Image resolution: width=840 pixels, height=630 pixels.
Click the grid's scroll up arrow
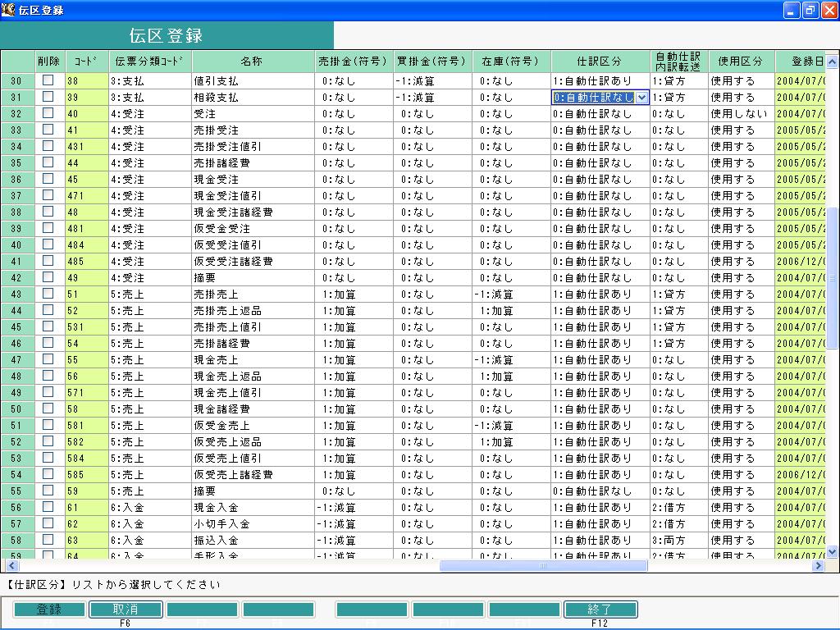[832, 62]
